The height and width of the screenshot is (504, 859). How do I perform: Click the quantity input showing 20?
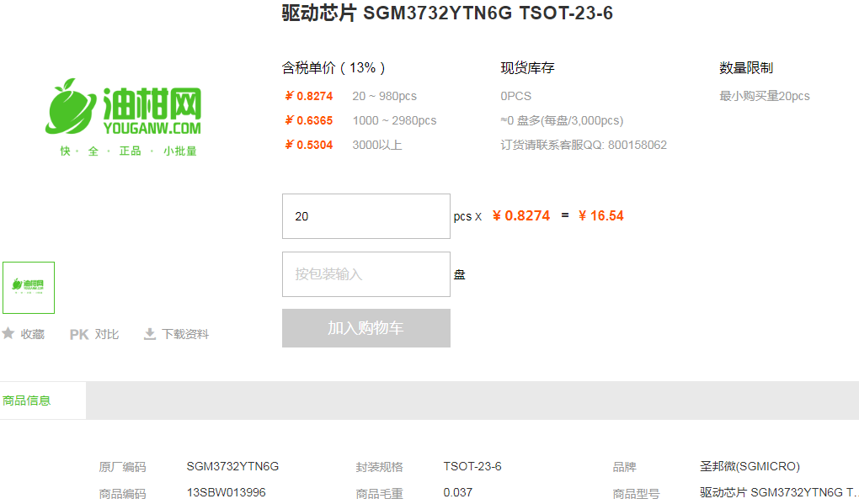[x=366, y=216]
